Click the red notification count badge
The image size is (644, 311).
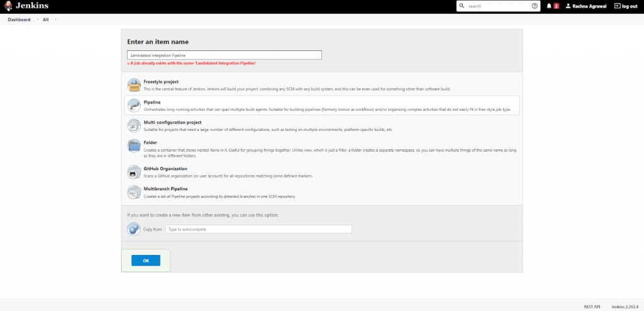click(556, 6)
